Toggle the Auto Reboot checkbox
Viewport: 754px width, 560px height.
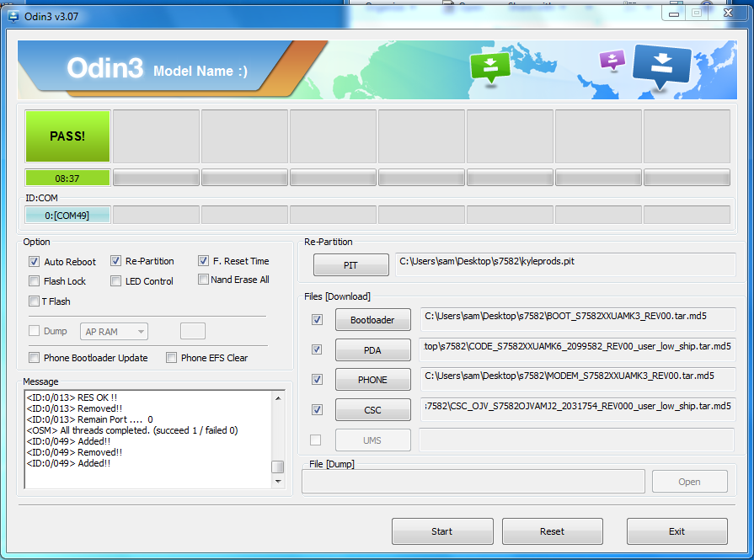tap(35, 262)
